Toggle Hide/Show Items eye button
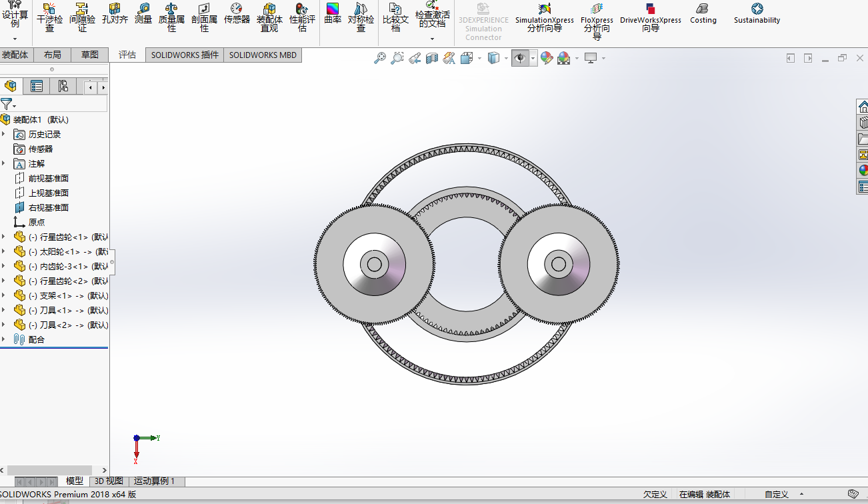The height and width of the screenshot is (504, 868). pyautogui.click(x=520, y=59)
